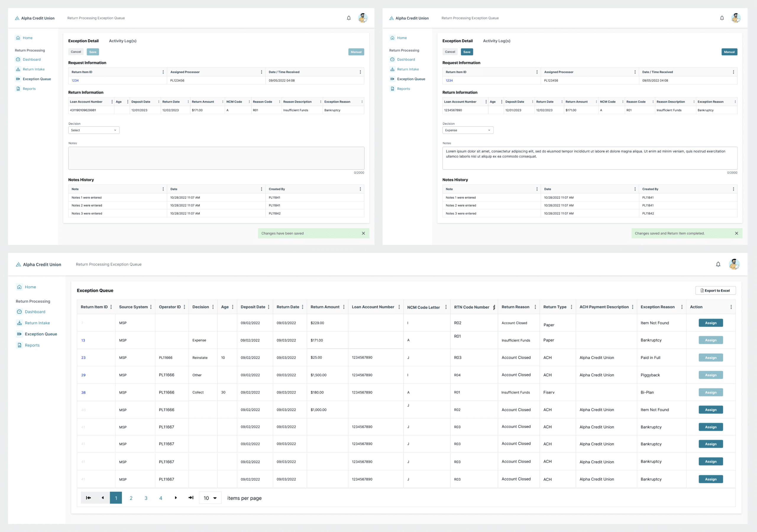Click 'Reinstate' decision cell
The width and height of the screenshot is (757, 532).
200,358
